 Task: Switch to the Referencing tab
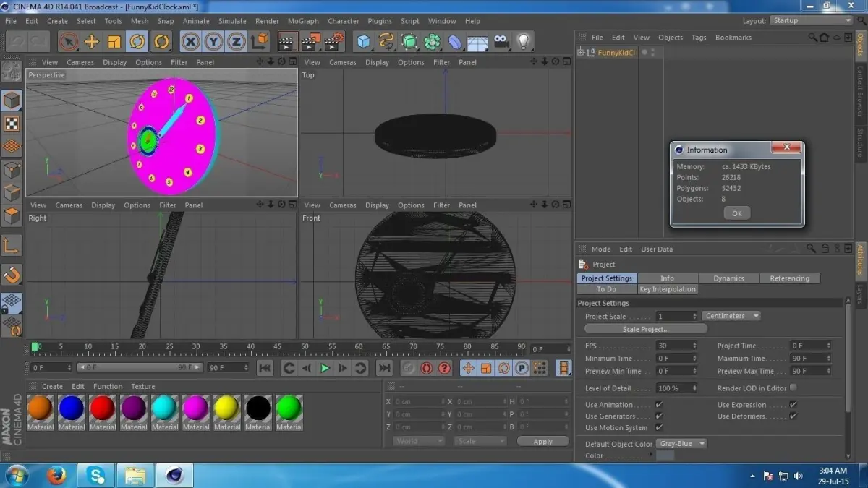(x=789, y=278)
